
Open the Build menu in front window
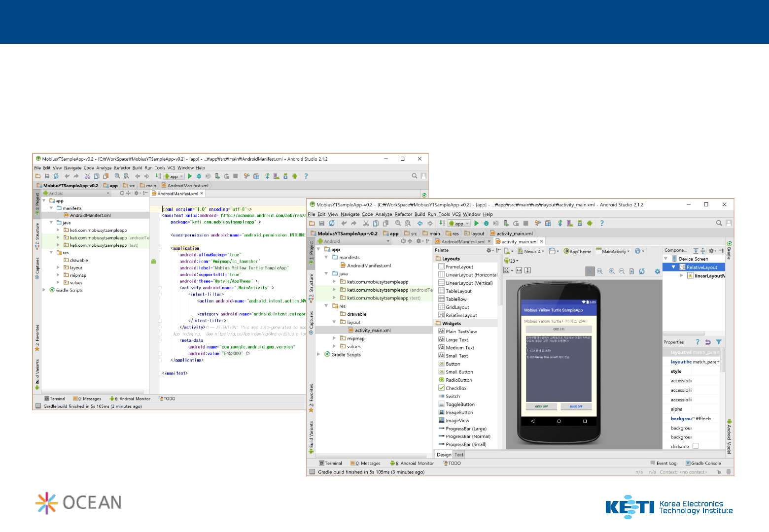(419, 214)
